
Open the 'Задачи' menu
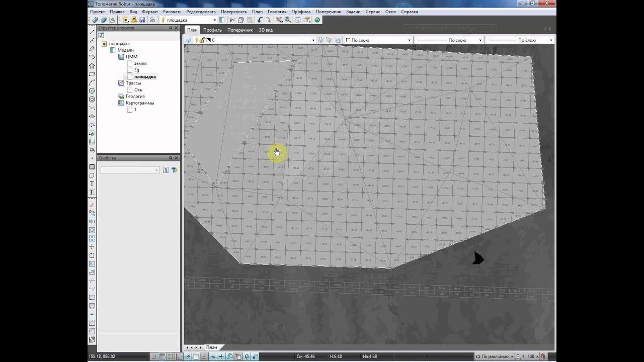353,12
